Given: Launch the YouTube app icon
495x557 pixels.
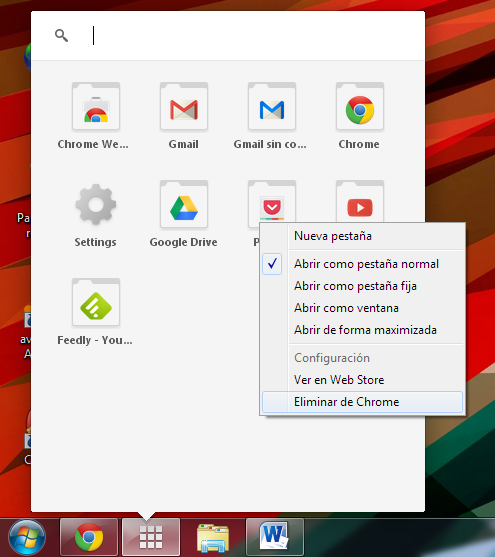Looking at the screenshot, I should [x=360, y=202].
